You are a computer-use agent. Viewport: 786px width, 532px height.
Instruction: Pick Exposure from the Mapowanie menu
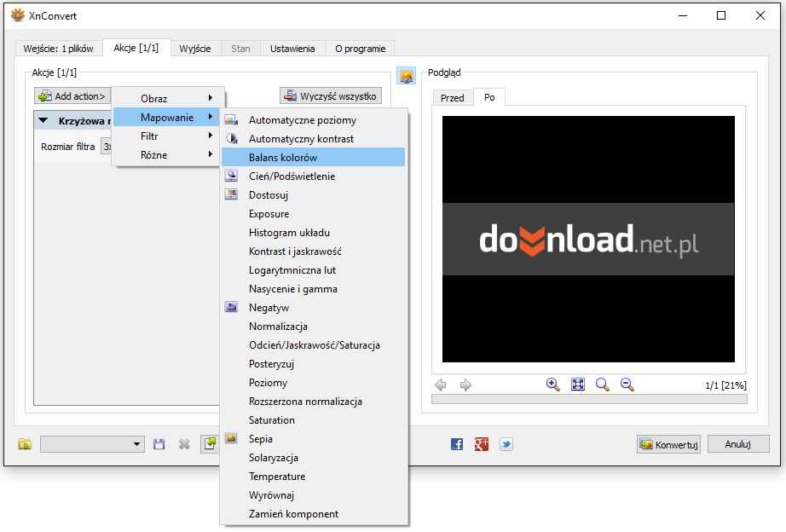click(314, 214)
